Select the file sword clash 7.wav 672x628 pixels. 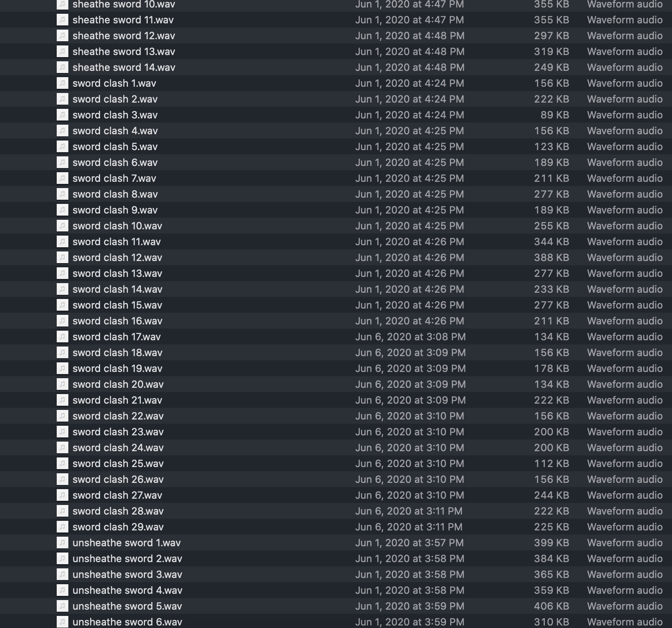click(114, 178)
